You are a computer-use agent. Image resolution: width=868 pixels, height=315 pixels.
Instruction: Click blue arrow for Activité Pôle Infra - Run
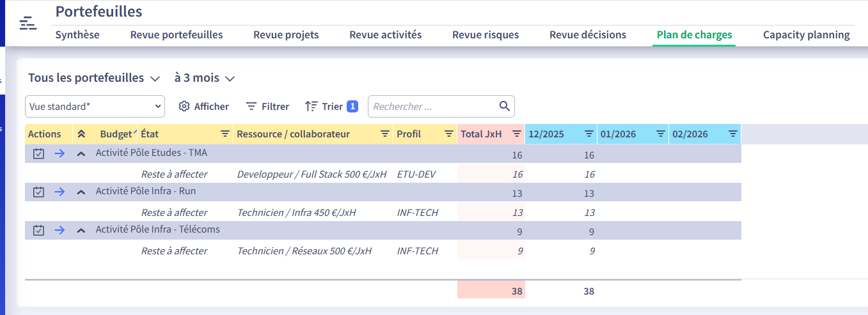point(59,192)
